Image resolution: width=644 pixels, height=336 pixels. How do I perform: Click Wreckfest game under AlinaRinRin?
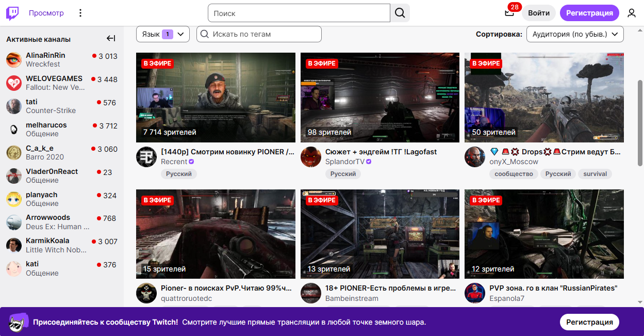(x=43, y=64)
